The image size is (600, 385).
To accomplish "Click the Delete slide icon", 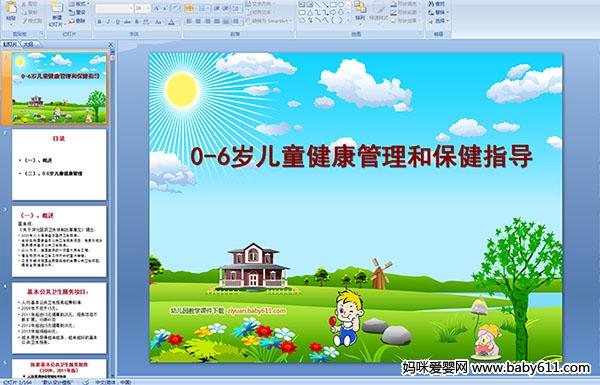I will [78, 21].
